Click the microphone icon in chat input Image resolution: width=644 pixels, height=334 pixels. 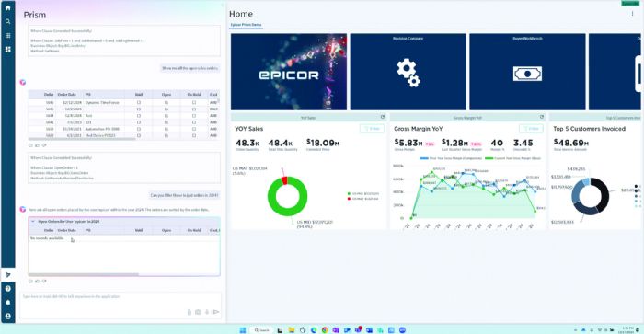coord(207,312)
